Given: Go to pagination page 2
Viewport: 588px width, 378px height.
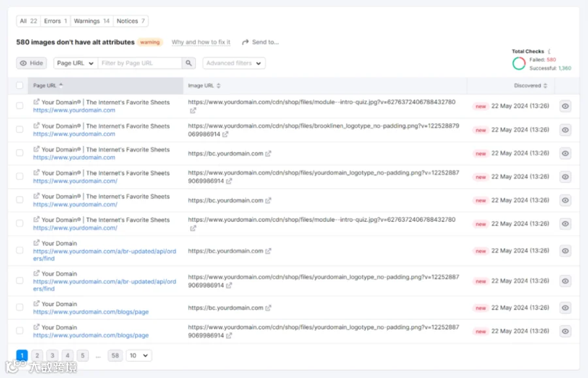Looking at the screenshot, I should [x=37, y=356].
